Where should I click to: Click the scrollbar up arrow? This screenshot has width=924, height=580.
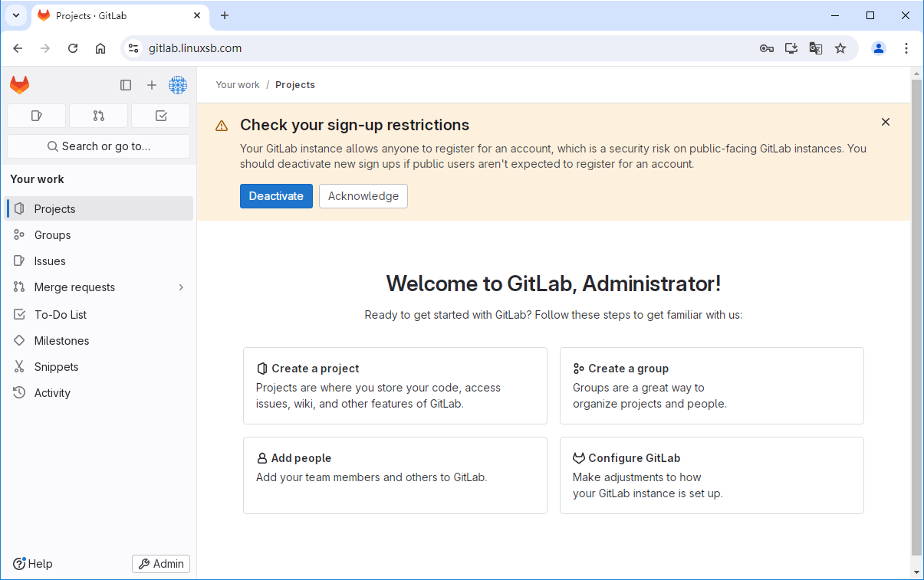click(917, 73)
